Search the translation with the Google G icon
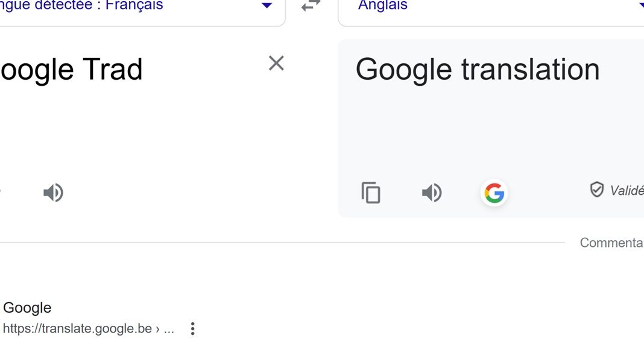 (x=494, y=193)
